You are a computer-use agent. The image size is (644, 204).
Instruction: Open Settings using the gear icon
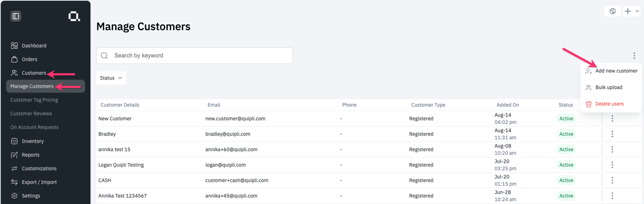(14, 196)
